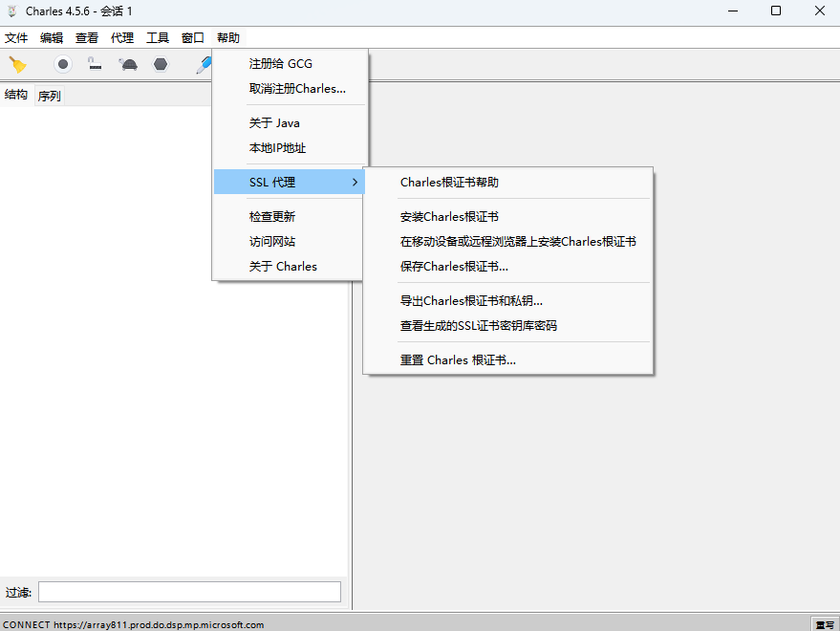Open the 工具 menu
Screen dimensions: 840x631
pyautogui.click(x=158, y=38)
